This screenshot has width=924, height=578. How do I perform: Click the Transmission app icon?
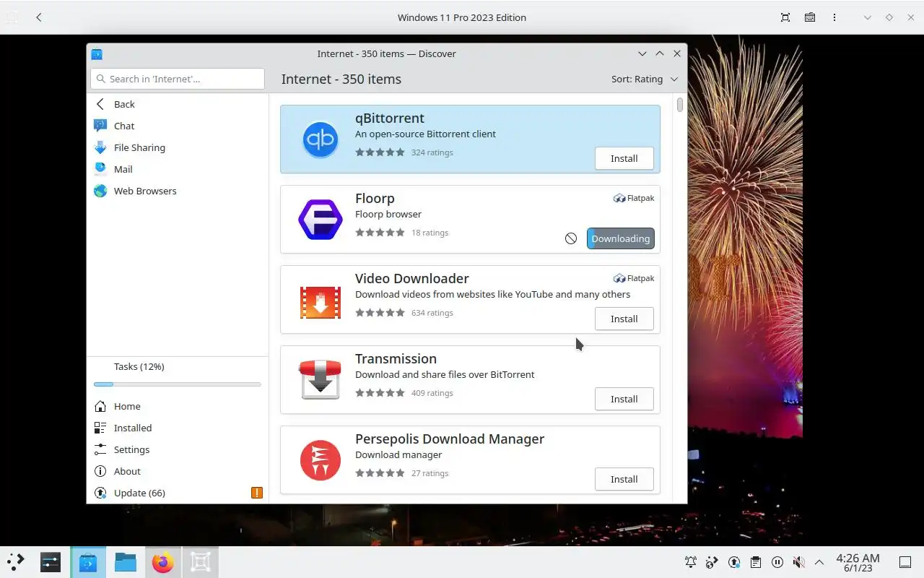point(320,379)
